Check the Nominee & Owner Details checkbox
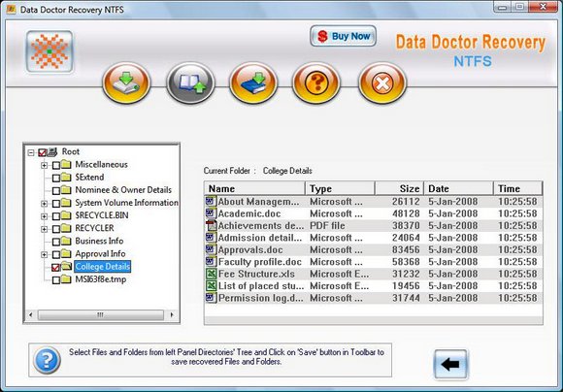Image resolution: width=563 pixels, height=392 pixels. (56, 190)
